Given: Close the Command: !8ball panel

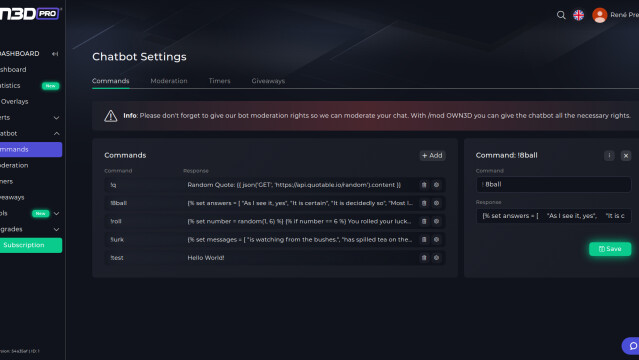Looking at the screenshot, I should click(x=626, y=155).
